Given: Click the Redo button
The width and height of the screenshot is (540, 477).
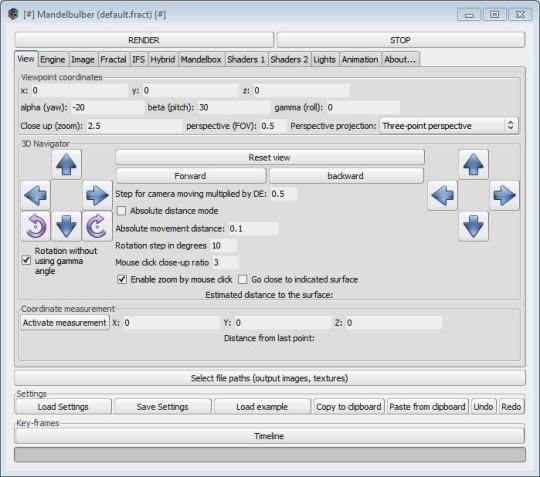Looking at the screenshot, I should coord(511,407).
